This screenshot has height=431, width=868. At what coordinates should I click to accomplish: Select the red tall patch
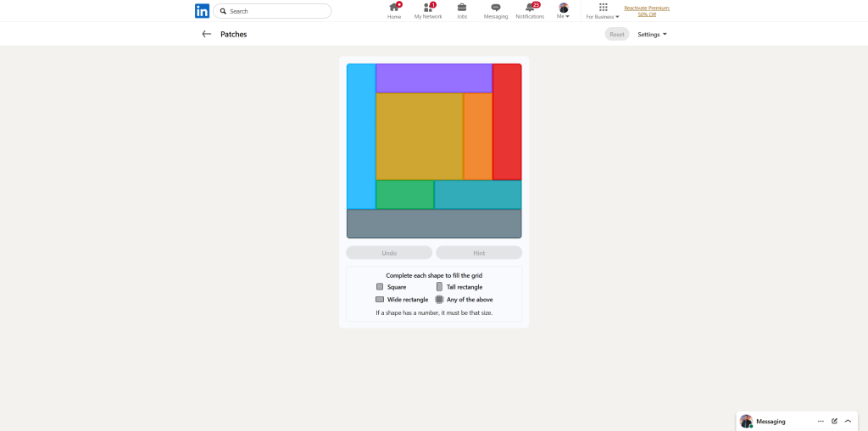(x=507, y=122)
